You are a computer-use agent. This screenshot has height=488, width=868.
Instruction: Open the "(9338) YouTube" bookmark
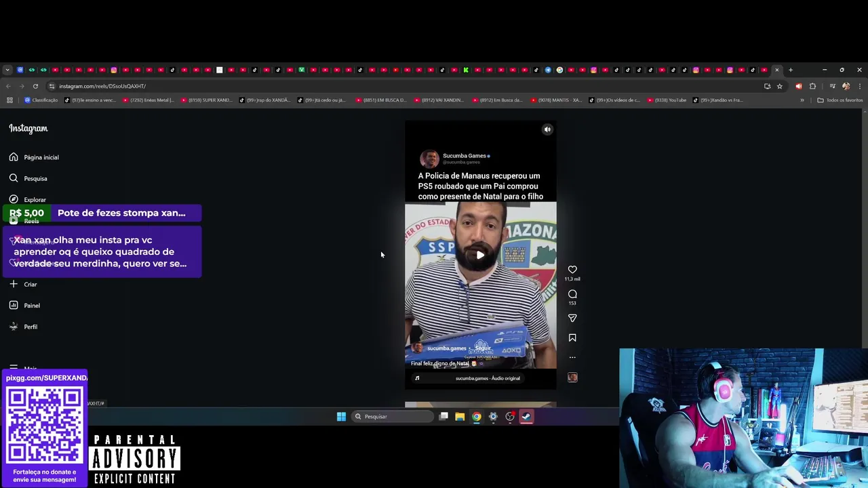(667, 100)
